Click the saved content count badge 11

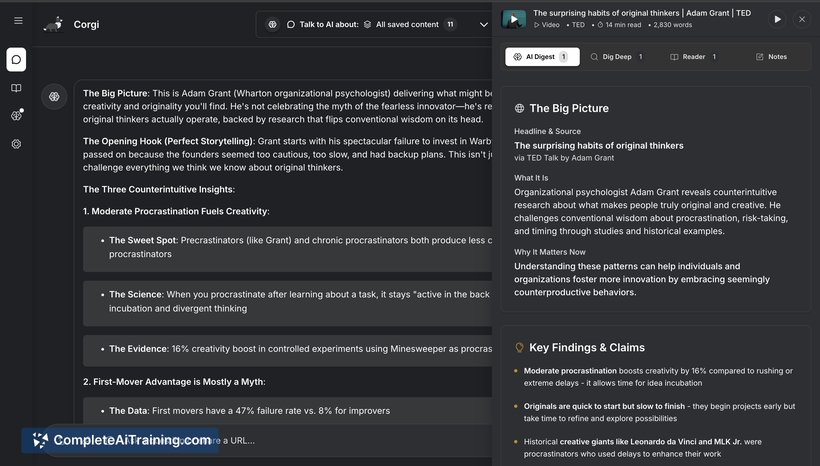pos(450,25)
